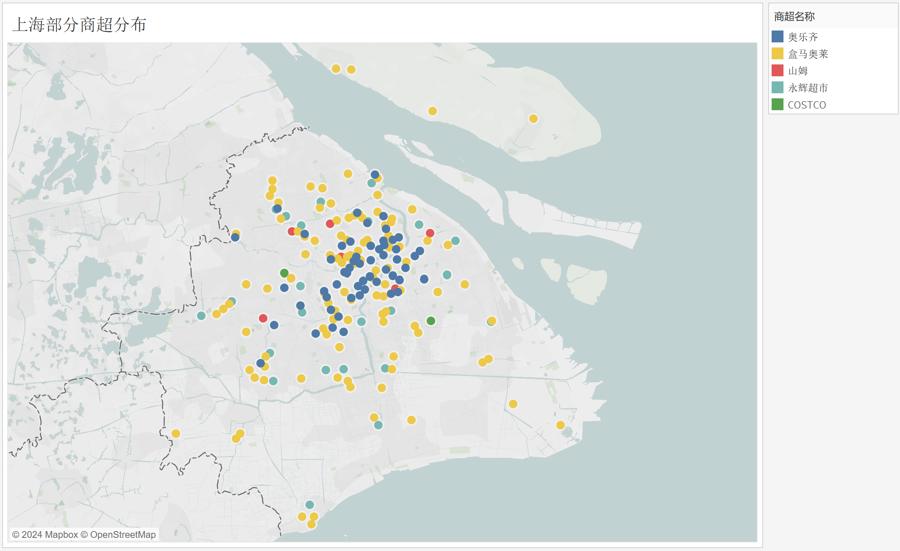Select the teal 永辉超市 point at the southern coast tip

(x=310, y=505)
